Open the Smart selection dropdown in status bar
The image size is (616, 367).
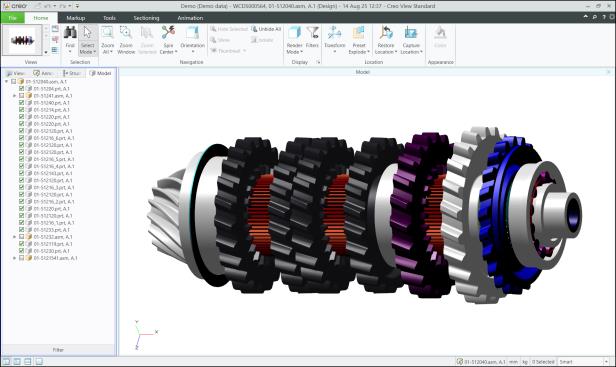pyautogui.click(x=606, y=361)
